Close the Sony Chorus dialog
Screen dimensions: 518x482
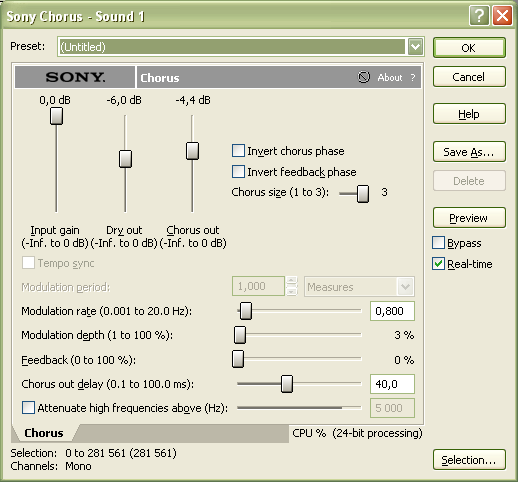502,16
